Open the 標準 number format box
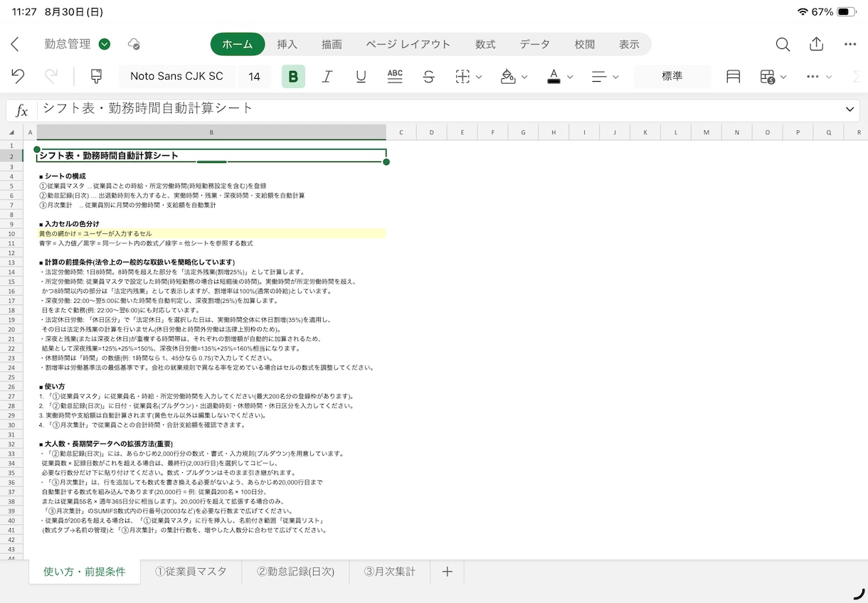Viewport: 868px width, 603px height. (672, 76)
